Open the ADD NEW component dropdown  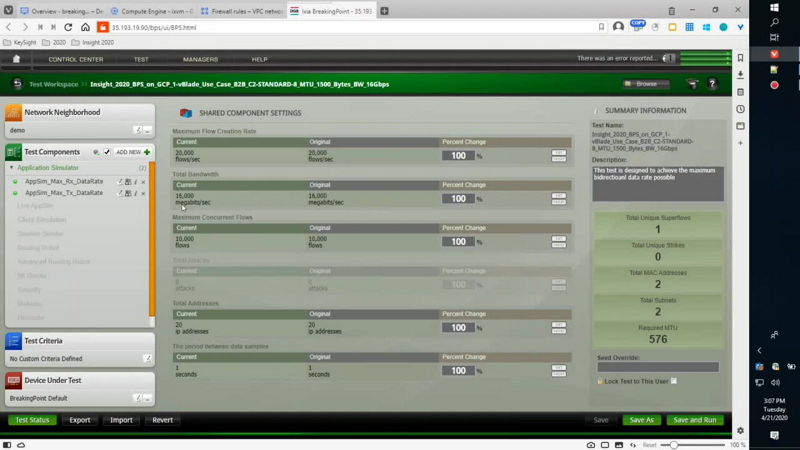(133, 152)
